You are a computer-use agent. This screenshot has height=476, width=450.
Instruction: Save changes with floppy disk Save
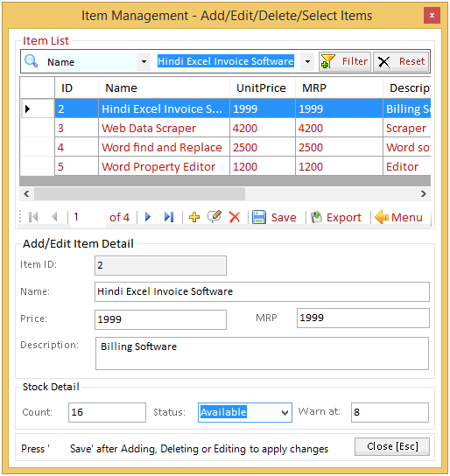coord(274,217)
